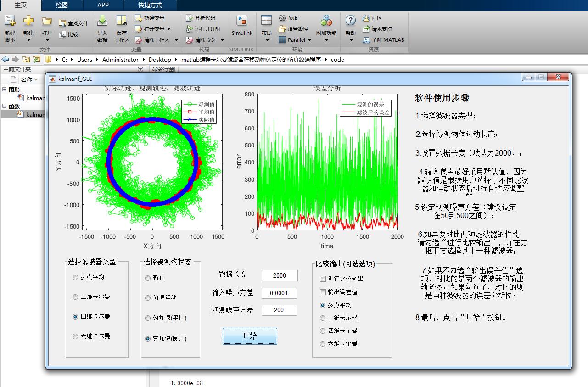Collapse the 函数 group in file browser

(x=5, y=106)
